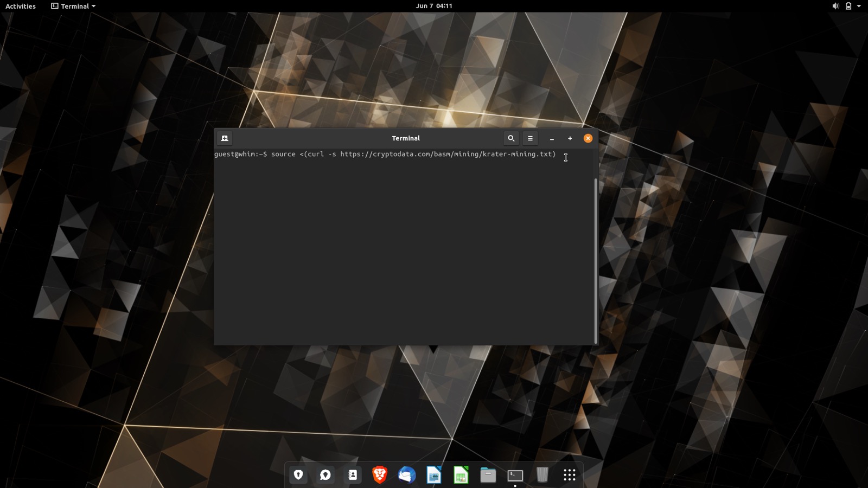Click the battery status icon
Image resolution: width=868 pixels, height=488 pixels.
[x=848, y=6]
